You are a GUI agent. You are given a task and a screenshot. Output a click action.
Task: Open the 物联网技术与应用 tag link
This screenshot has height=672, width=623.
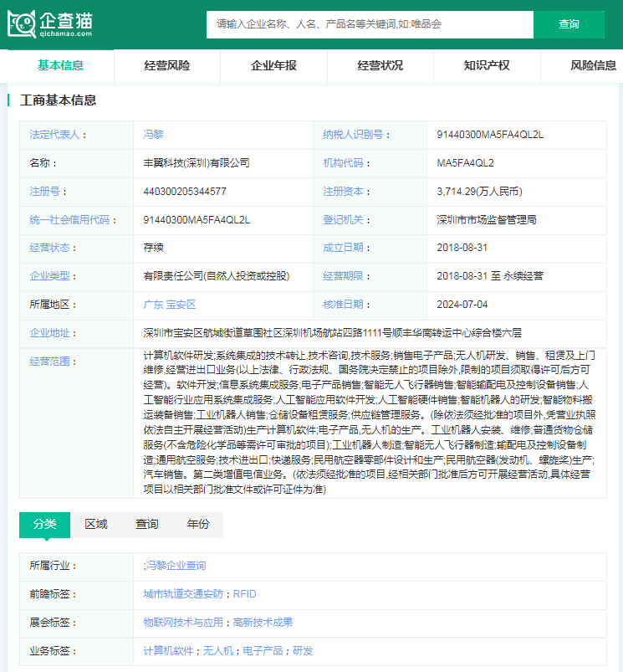(183, 623)
